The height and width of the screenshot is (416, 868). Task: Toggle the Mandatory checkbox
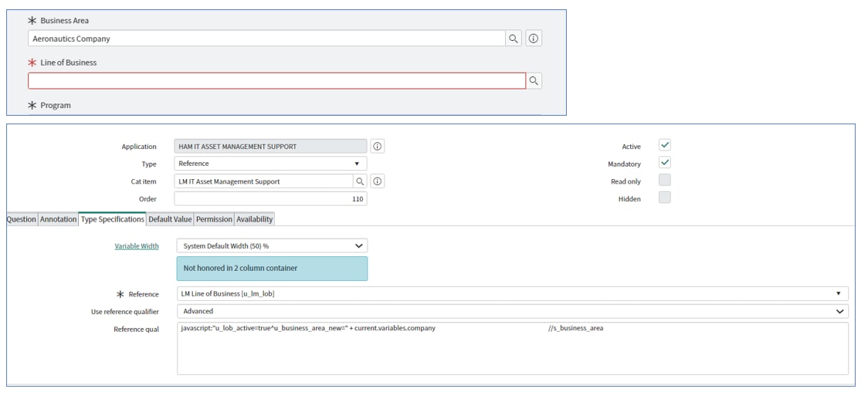(x=665, y=163)
